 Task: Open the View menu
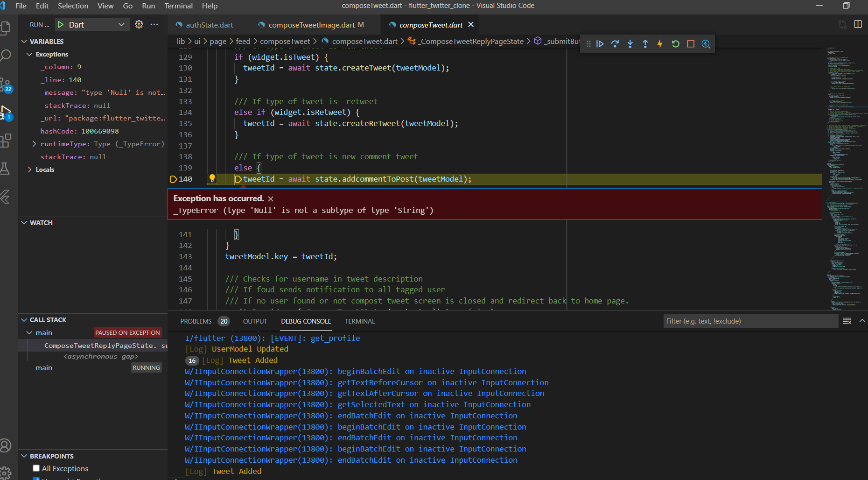[105, 6]
